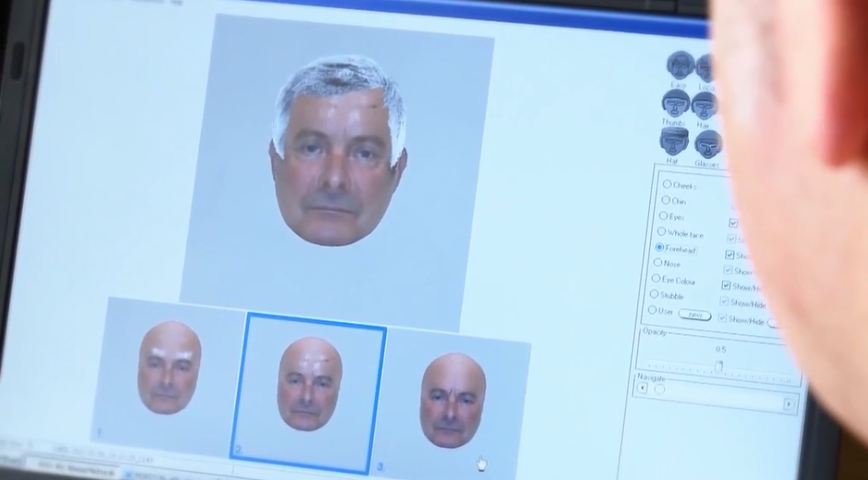
Task: Click the round Navigate position marker
Action: [659, 389]
